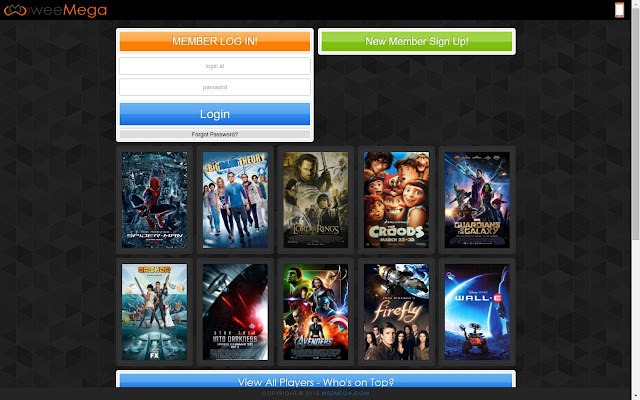
Task: Click the MEMBER LOG IN! header button
Action: click(x=215, y=41)
